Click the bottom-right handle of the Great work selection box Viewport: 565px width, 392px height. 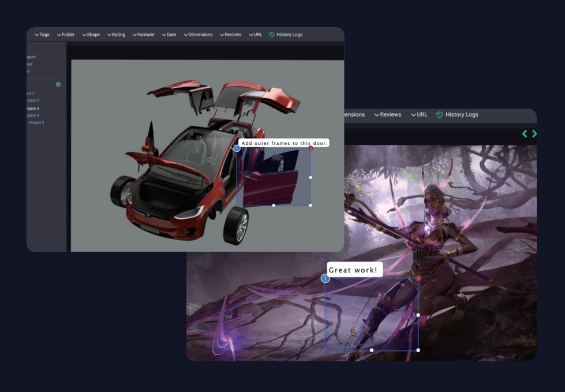(x=418, y=350)
